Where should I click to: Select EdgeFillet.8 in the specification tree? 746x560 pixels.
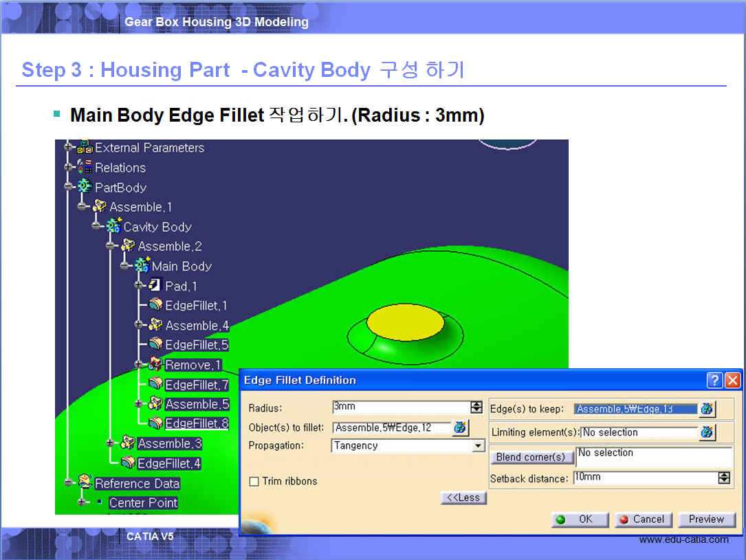click(196, 424)
